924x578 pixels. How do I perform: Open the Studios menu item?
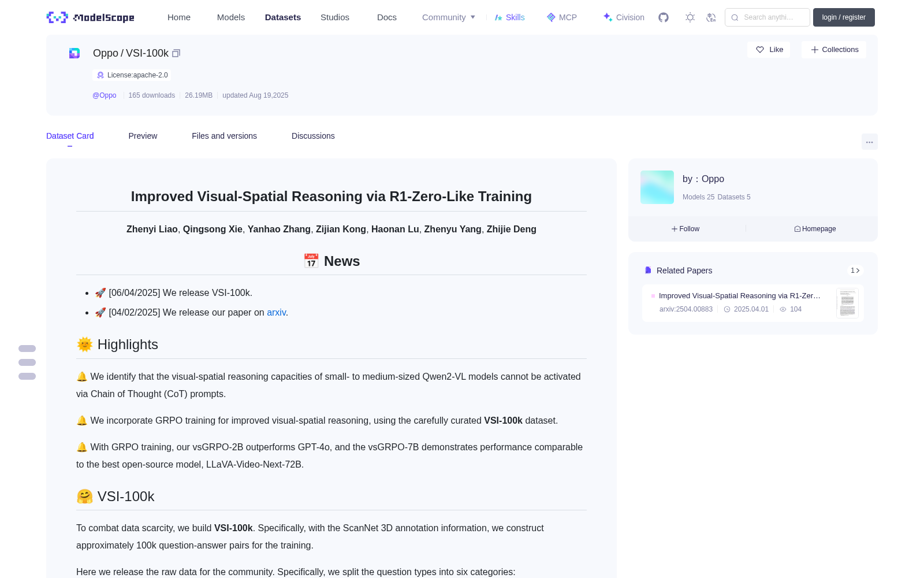coord(335,17)
